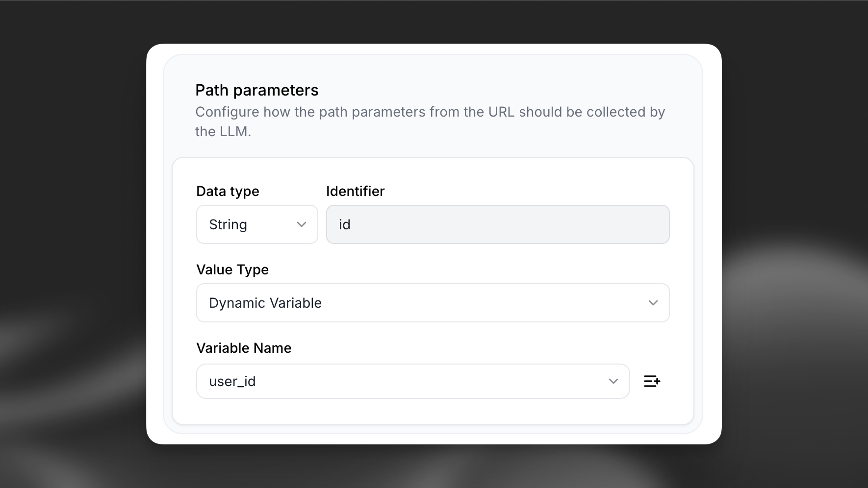Select the String option display
868x488 pixels.
click(228, 224)
